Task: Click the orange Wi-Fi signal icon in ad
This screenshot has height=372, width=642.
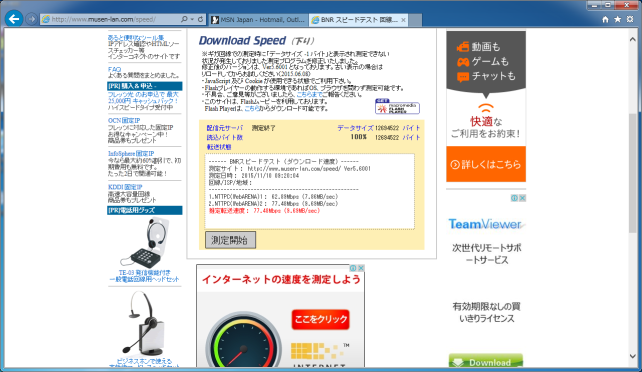Action: coord(486,108)
